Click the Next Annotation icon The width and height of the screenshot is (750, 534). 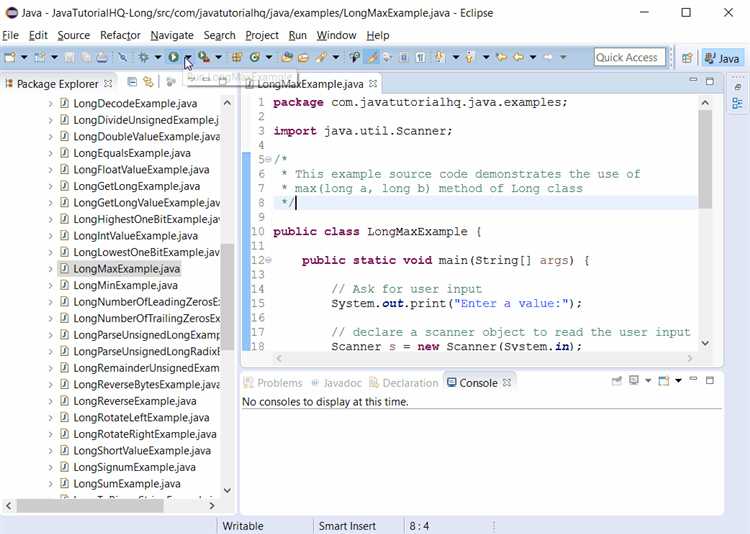(440, 57)
